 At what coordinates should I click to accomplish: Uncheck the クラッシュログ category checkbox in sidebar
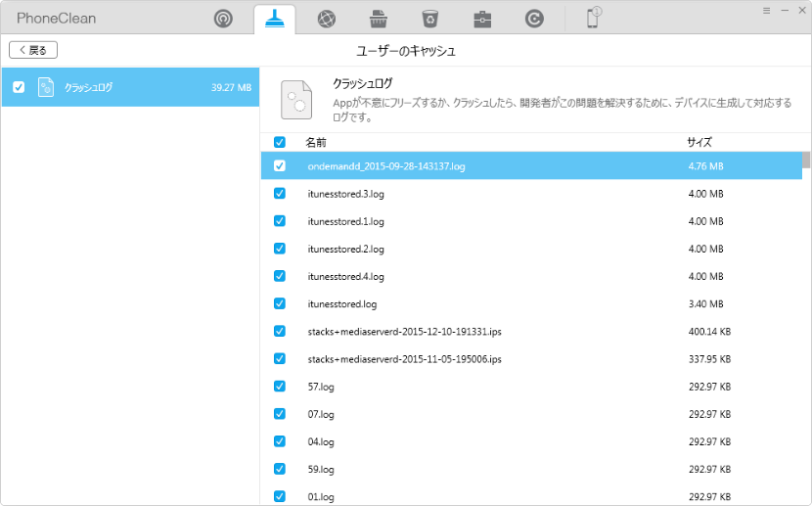pyautogui.click(x=19, y=87)
